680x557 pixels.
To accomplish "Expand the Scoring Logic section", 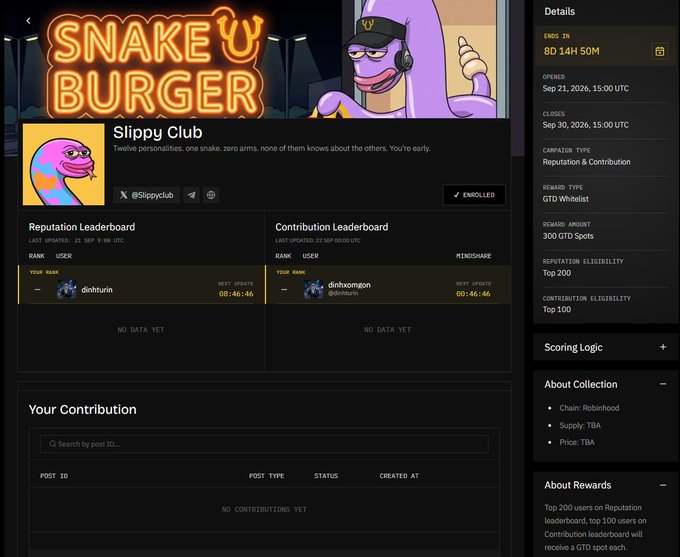I will pyautogui.click(x=663, y=347).
